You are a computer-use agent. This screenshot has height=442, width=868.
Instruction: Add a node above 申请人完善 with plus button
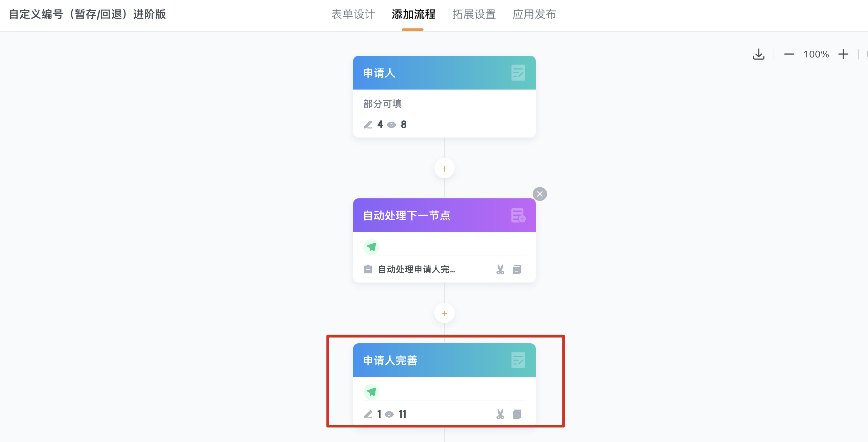coord(444,314)
